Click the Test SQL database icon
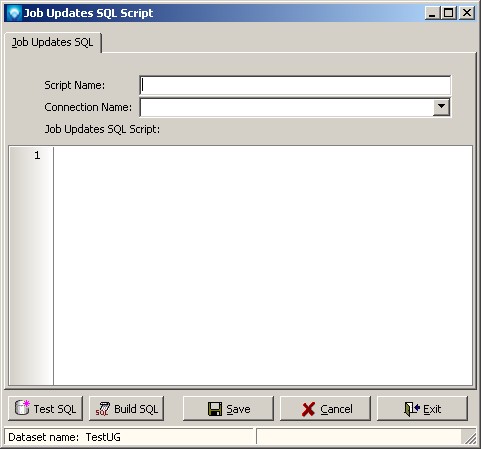Screen dimensions: 481x449 tap(22, 408)
